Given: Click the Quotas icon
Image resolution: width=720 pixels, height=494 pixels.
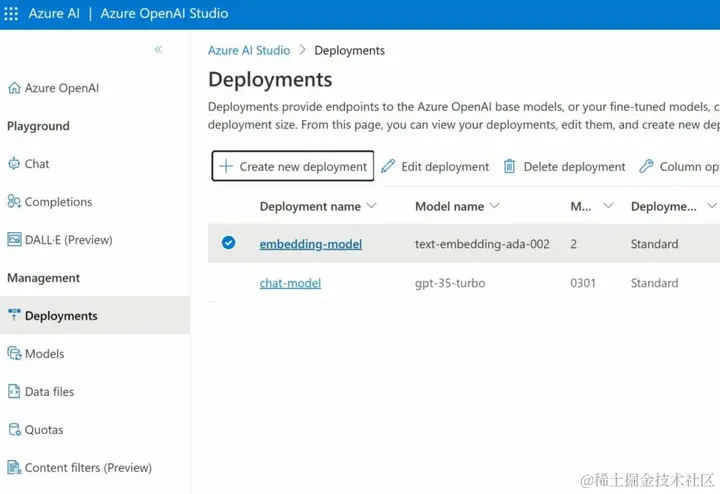Looking at the screenshot, I should click(x=15, y=429).
